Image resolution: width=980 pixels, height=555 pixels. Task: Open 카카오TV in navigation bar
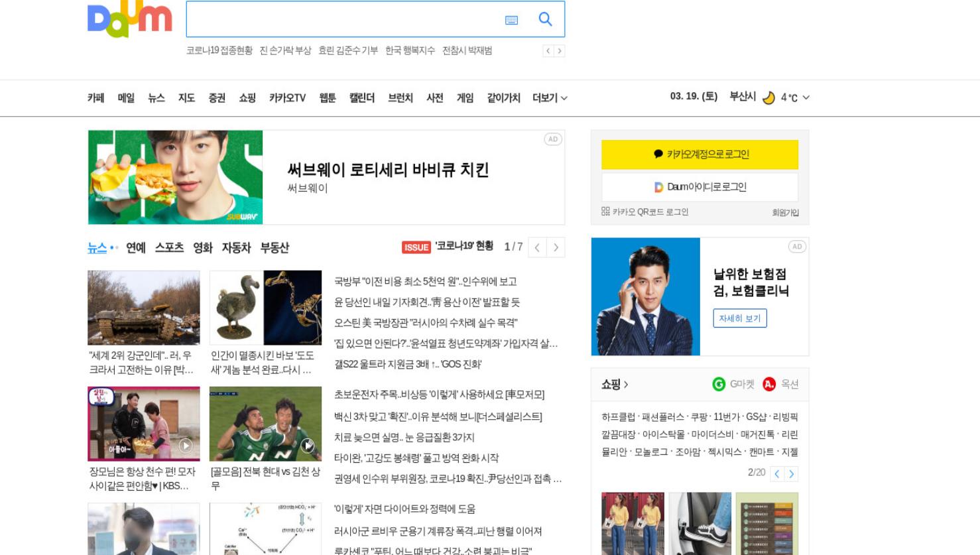click(287, 98)
